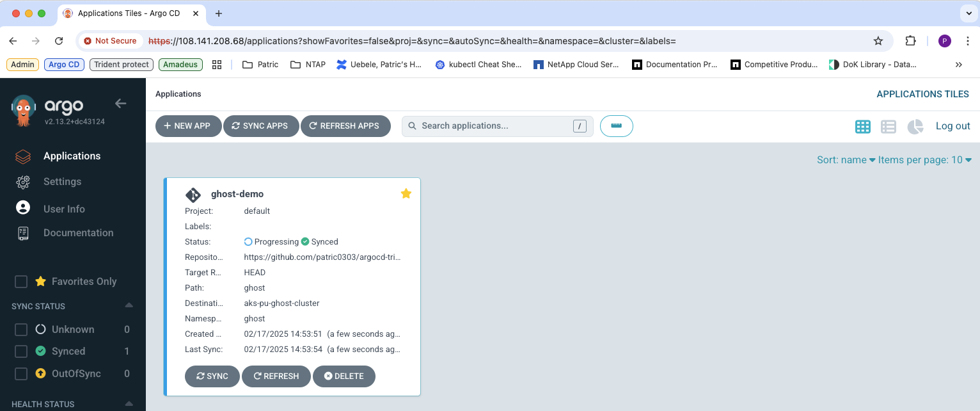Click the User Info avatar icon
The height and width of the screenshot is (411, 980).
pyautogui.click(x=23, y=207)
